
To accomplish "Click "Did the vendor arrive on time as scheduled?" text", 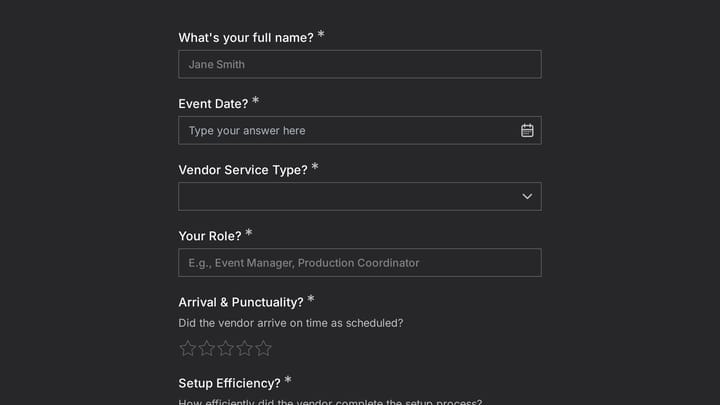I will [291, 323].
